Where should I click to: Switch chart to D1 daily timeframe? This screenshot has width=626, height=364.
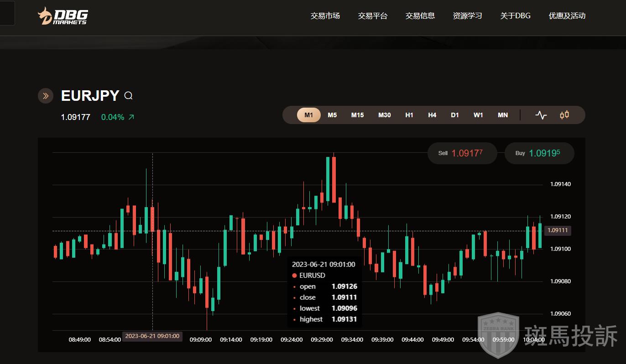[455, 115]
